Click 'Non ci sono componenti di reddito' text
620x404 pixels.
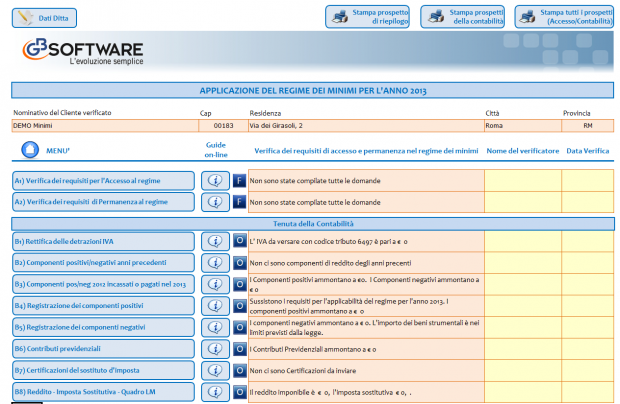331,263
